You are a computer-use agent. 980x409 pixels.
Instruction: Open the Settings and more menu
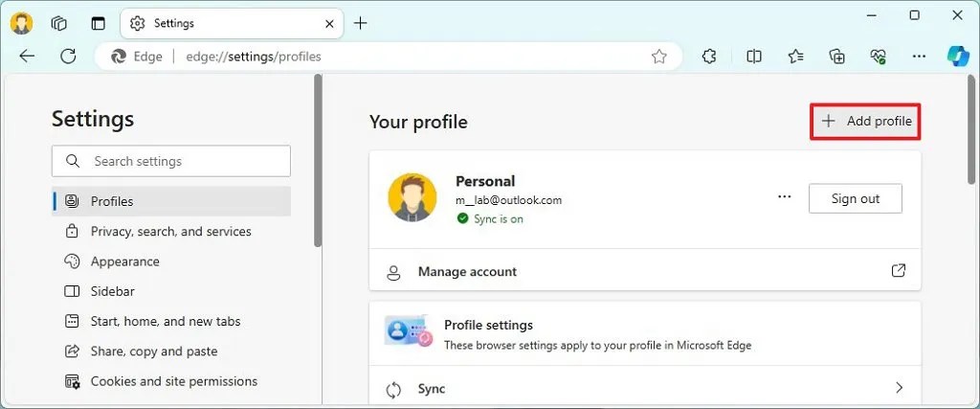click(919, 57)
